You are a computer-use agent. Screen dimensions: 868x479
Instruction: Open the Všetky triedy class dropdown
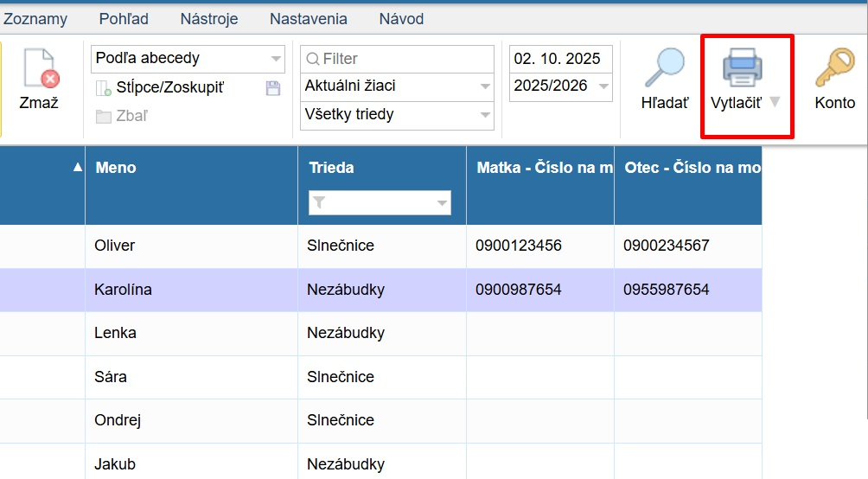tap(485, 114)
